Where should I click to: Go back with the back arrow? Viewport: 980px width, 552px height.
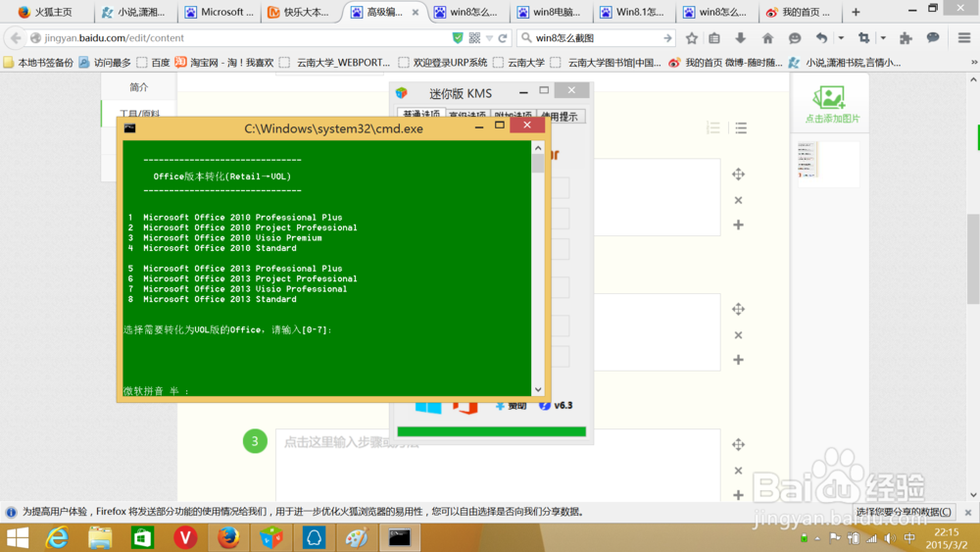[16, 38]
